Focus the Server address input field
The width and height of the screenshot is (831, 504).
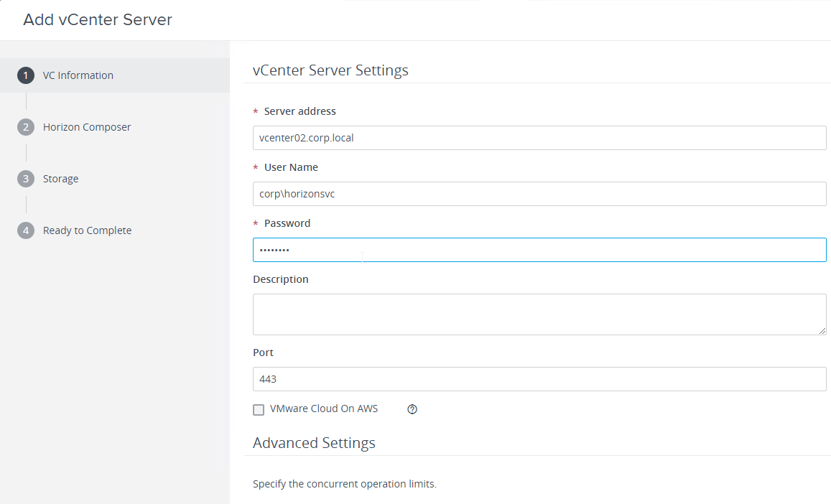[x=539, y=138]
